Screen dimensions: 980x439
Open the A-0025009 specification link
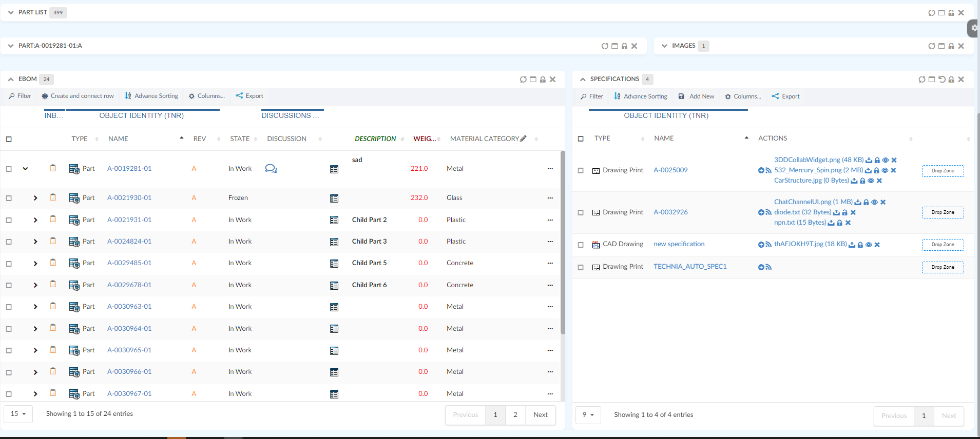click(670, 170)
